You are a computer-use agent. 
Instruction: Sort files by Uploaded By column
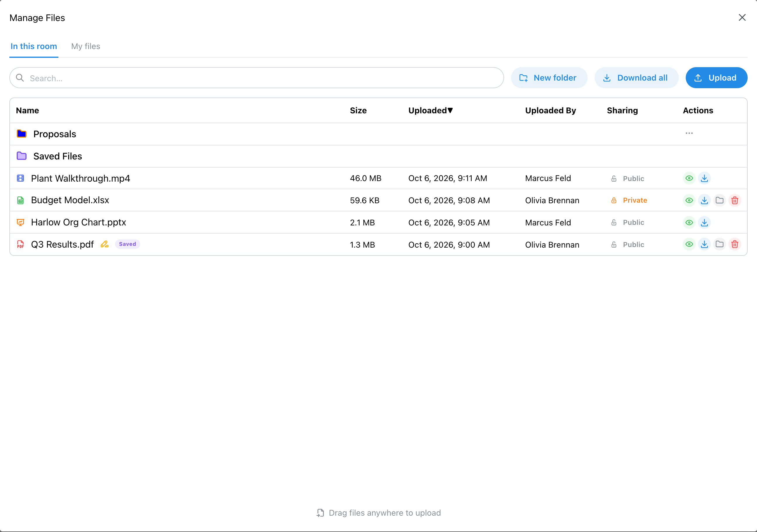coord(550,110)
